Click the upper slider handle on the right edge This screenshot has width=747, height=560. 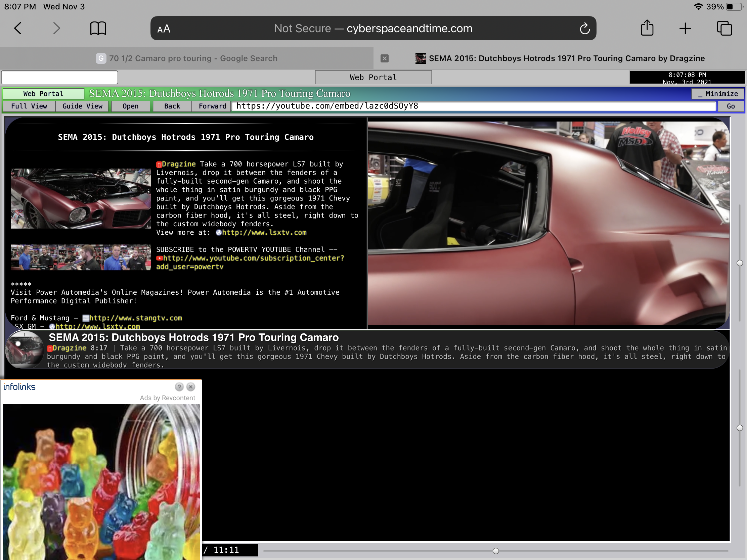tap(740, 263)
